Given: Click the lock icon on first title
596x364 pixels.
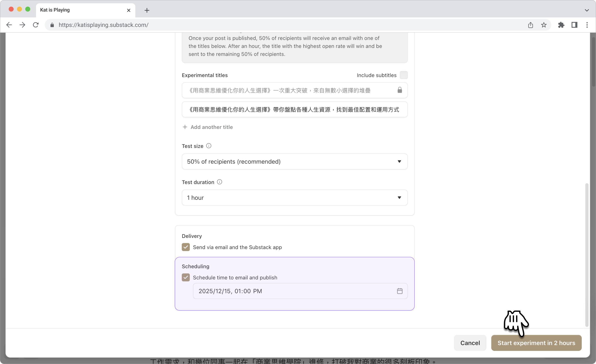Looking at the screenshot, I should 400,90.
